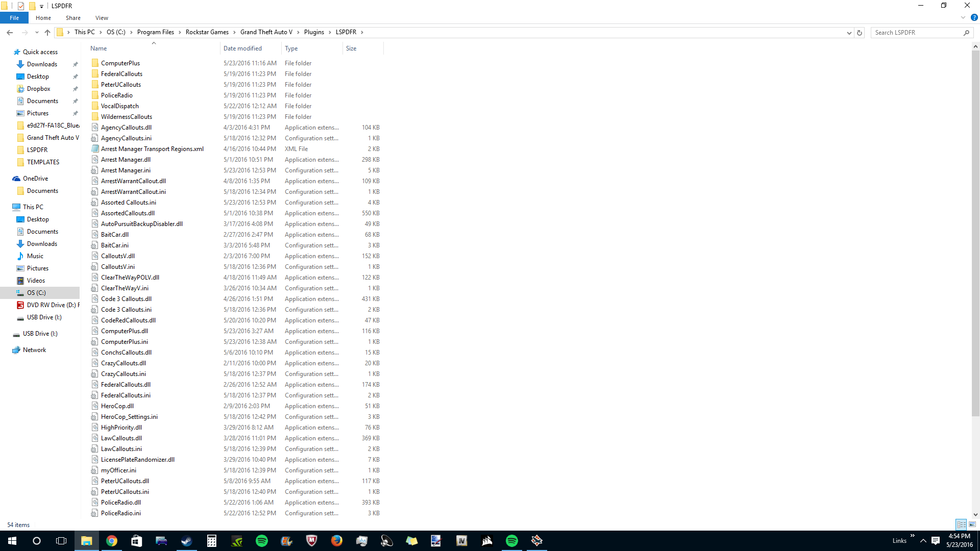Viewport: 980px width, 551px height.
Task: Open the address bar history dropdown
Action: tap(849, 33)
